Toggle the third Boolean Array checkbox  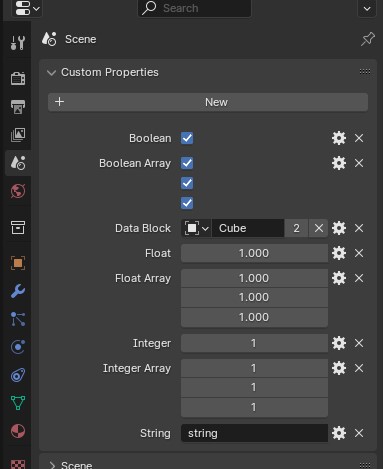[x=187, y=203]
